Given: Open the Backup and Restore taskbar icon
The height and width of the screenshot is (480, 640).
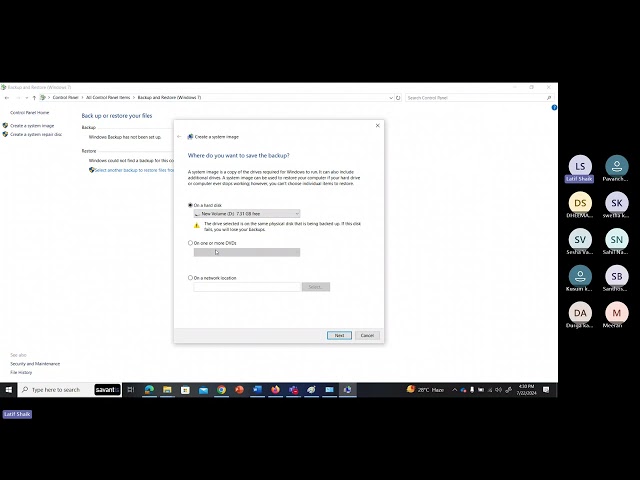Looking at the screenshot, I should click(348, 390).
